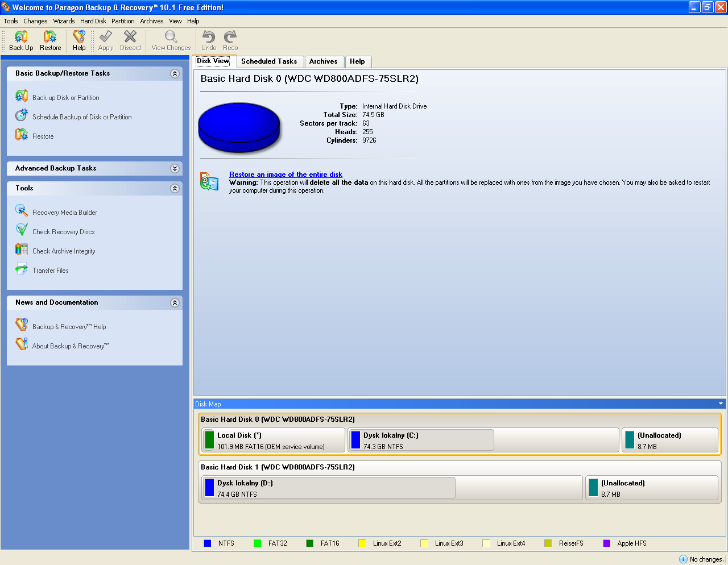Click the restore image icon beside the warning
728x565 pixels.
coord(209,181)
